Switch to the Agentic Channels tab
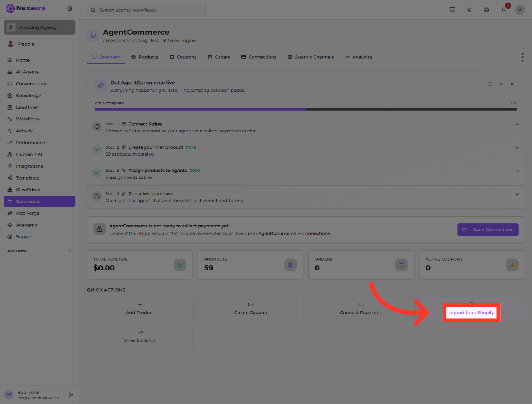This screenshot has height=404, width=532. [311, 57]
